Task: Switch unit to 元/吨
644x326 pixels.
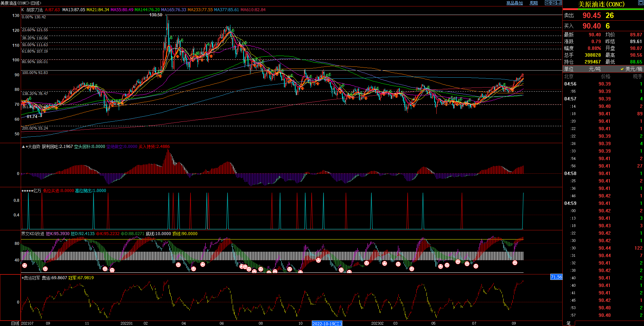Action: [x=594, y=69]
